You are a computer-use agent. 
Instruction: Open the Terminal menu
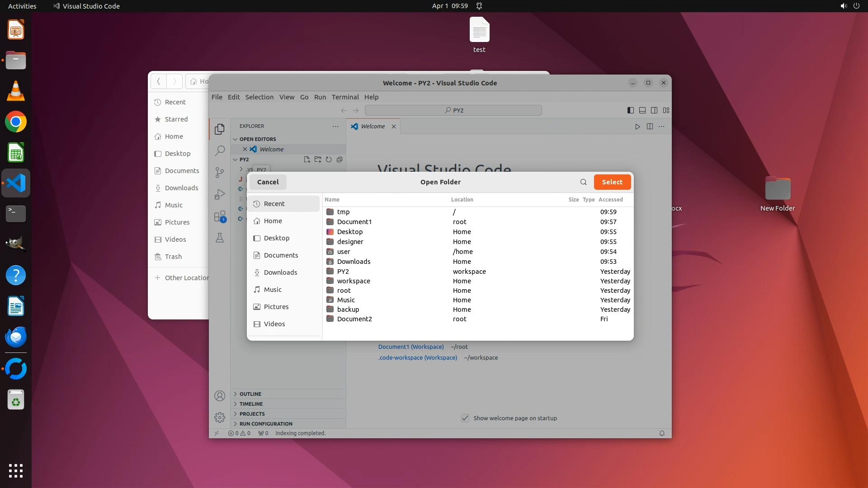tap(345, 97)
